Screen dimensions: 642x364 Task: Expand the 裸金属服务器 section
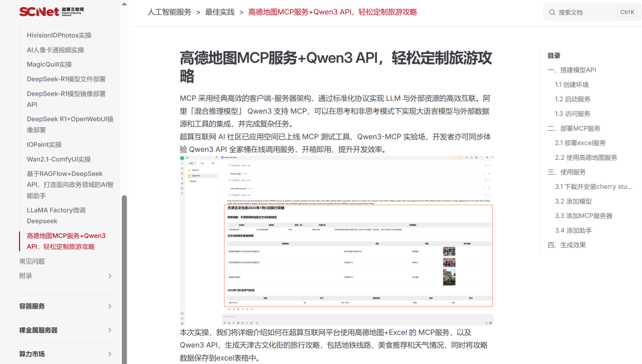66,330
